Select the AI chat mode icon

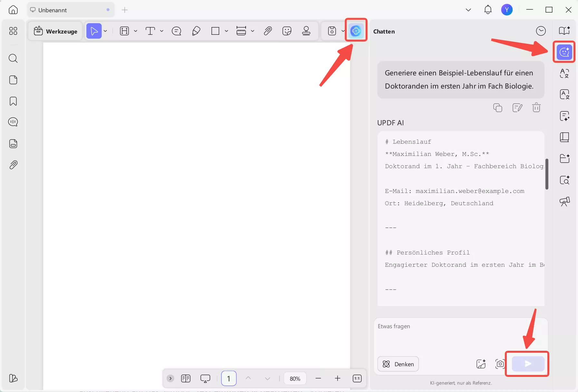564,52
